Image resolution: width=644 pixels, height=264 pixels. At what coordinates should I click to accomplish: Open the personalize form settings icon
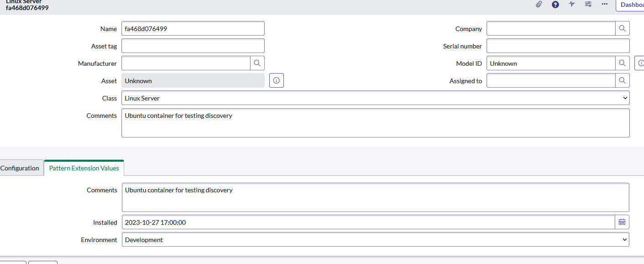coord(588,5)
